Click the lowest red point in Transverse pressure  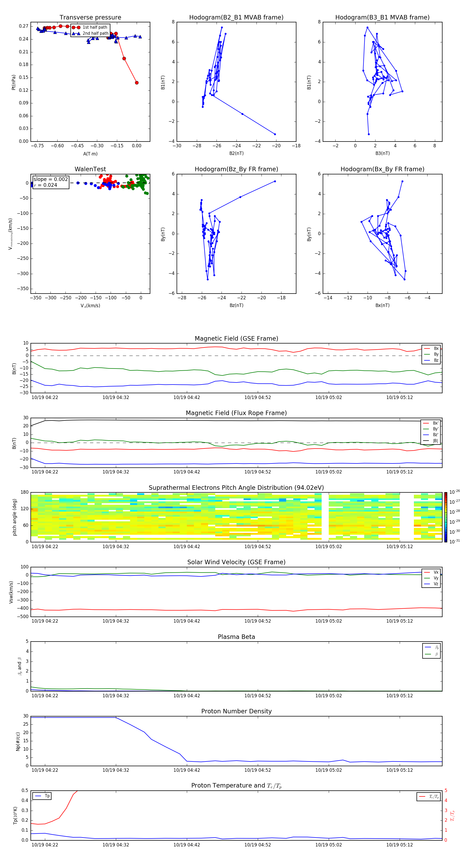pos(137,83)
